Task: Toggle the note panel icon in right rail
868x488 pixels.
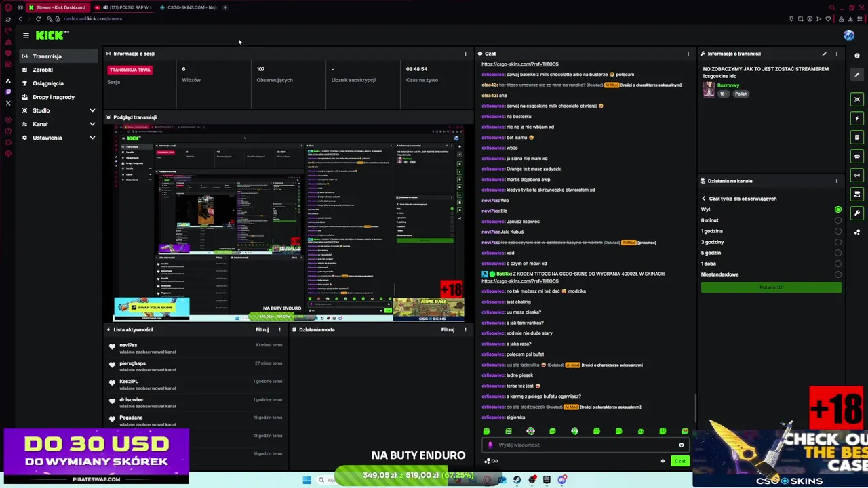Action: (857, 138)
